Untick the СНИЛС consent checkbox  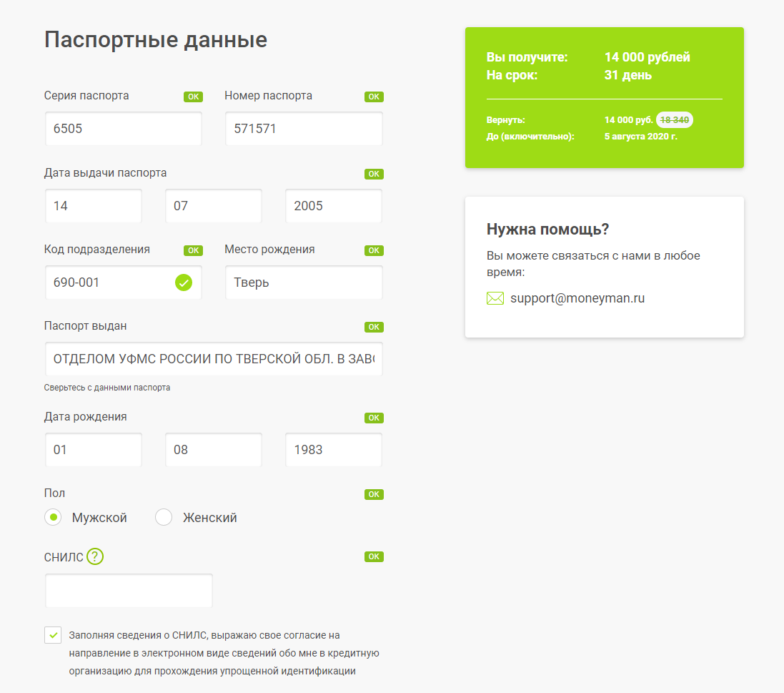coord(53,635)
